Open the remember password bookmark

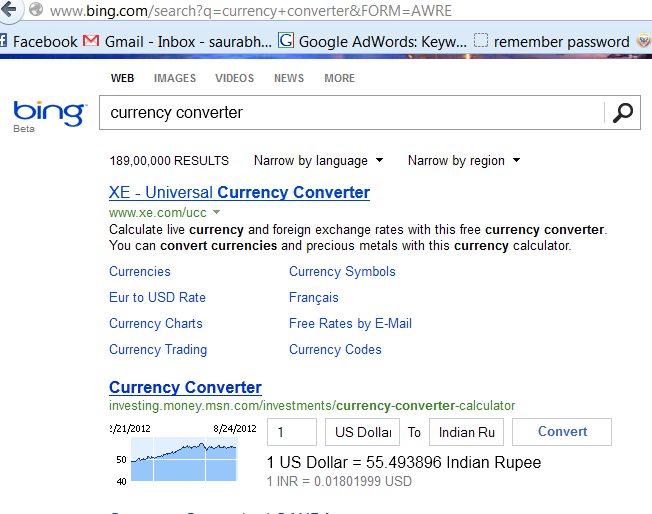(551, 42)
